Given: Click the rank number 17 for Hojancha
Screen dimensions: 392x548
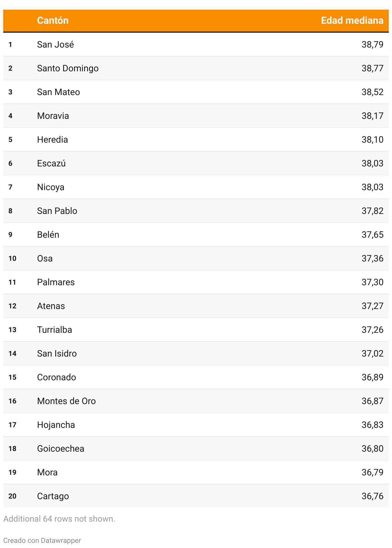Looking at the screenshot, I should click(x=13, y=425).
